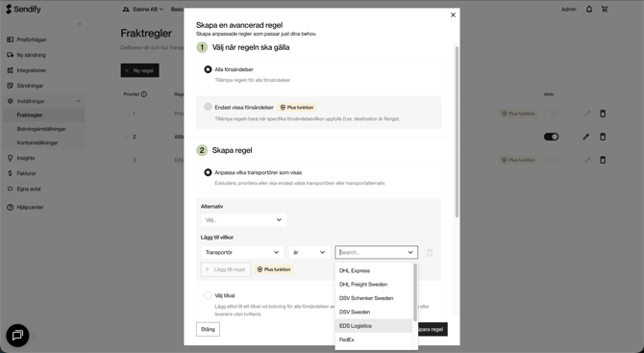Click the Hjälpcenter question mark icon
Screen dimensions: 644x353
pyautogui.click(x=11, y=207)
